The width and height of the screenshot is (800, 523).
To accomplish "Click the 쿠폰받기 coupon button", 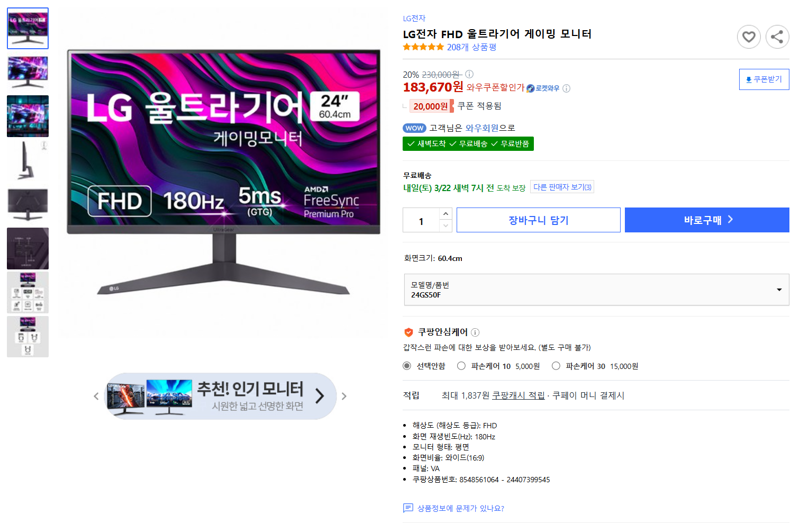I will coord(764,80).
